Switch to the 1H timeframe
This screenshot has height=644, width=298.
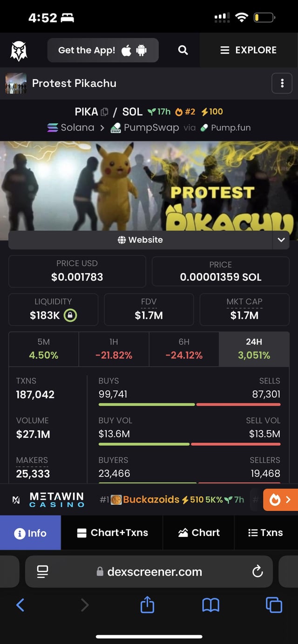coord(114,349)
